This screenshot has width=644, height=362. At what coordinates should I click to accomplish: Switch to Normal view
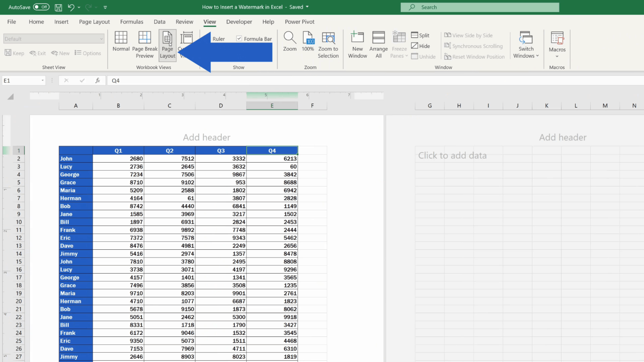point(121,44)
